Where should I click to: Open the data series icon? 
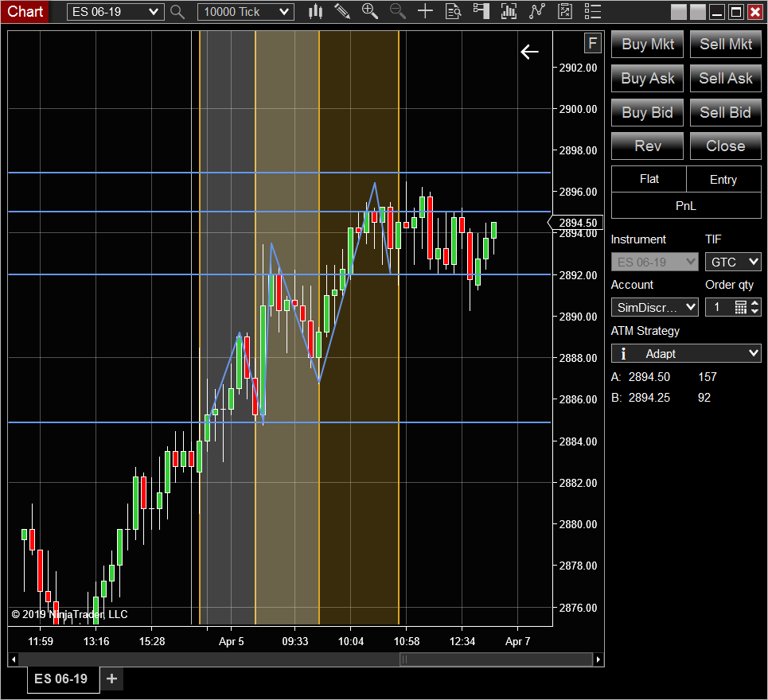click(x=509, y=11)
